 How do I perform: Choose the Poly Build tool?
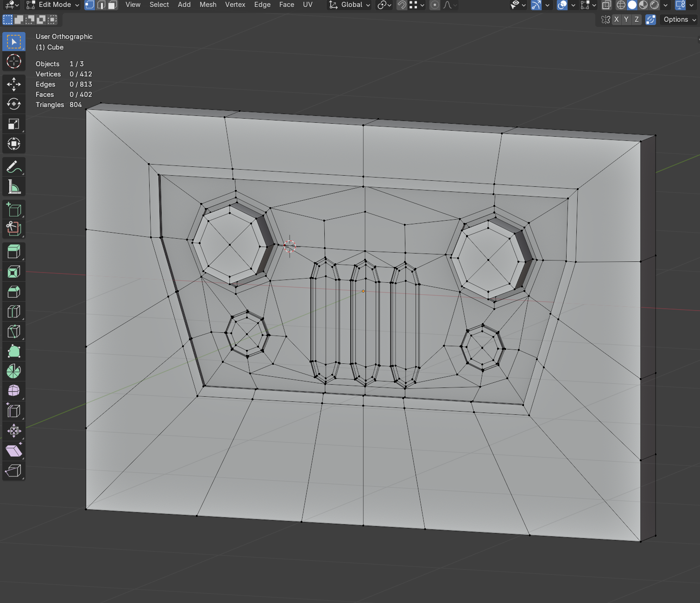[x=14, y=351]
